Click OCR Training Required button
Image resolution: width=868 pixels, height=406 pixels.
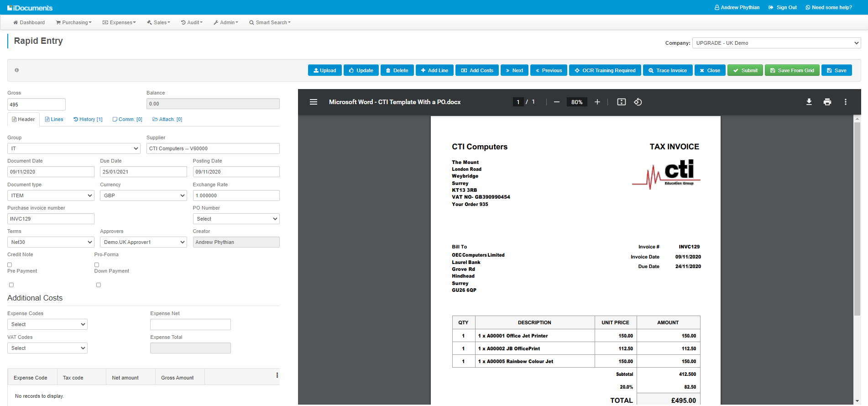tap(605, 70)
